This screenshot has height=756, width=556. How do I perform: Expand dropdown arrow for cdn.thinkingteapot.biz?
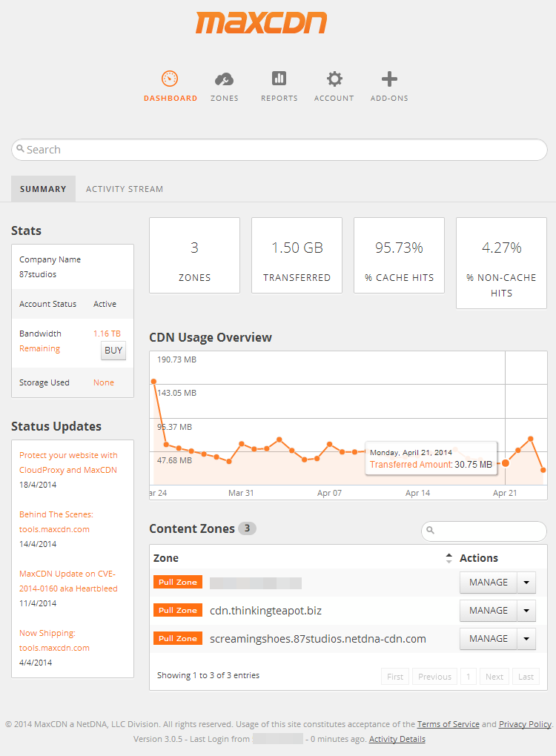coord(526,611)
